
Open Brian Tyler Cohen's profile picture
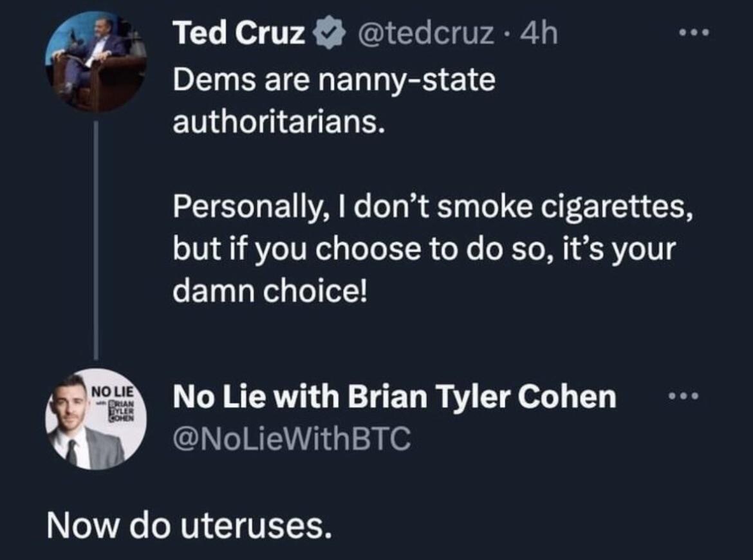coord(95,419)
